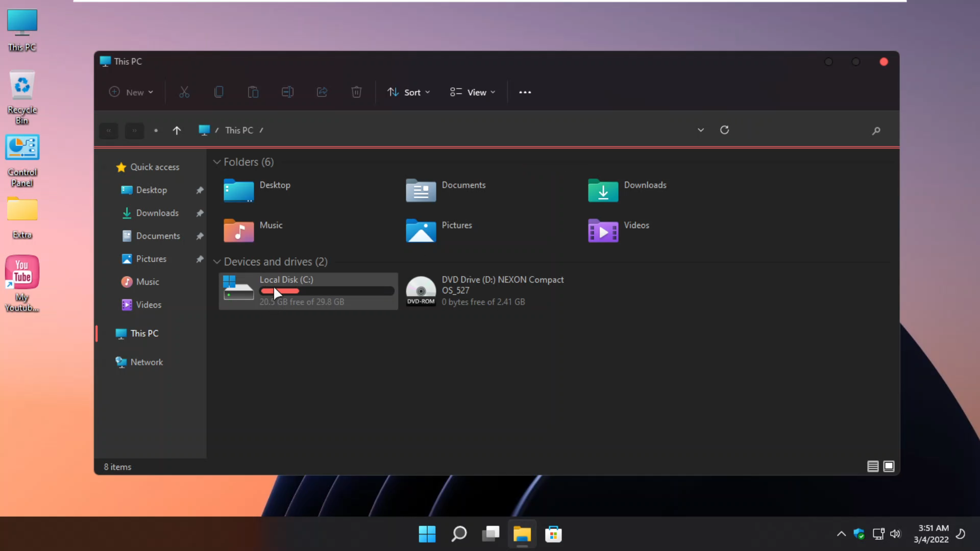Image resolution: width=980 pixels, height=551 pixels.
Task: Unpin Desktop via its pin icon
Action: 200,190
